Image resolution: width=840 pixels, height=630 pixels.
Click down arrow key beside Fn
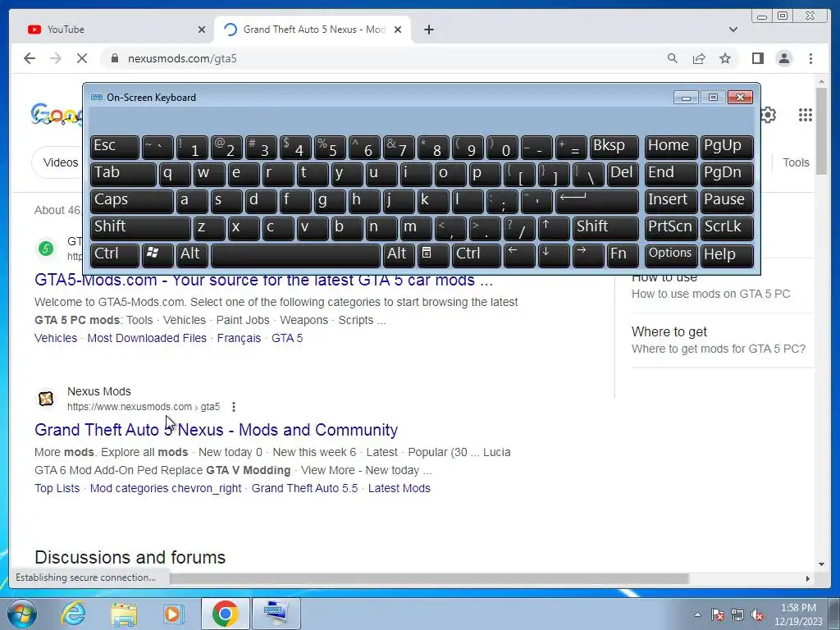pos(554,255)
